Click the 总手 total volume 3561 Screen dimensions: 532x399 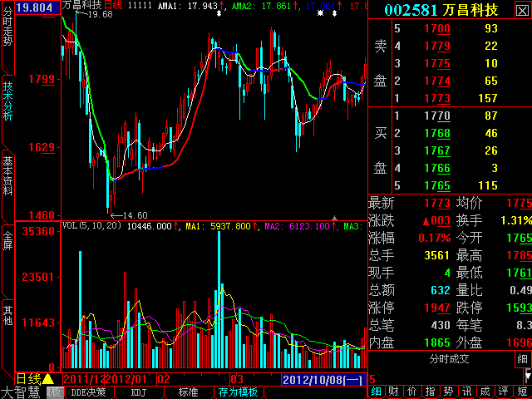(x=437, y=255)
